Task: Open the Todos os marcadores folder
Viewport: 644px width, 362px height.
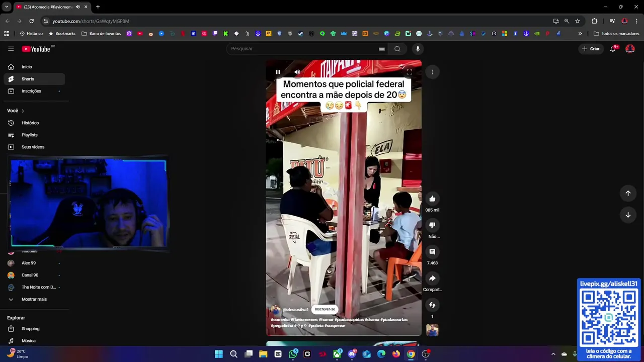Action: pyautogui.click(x=616, y=34)
